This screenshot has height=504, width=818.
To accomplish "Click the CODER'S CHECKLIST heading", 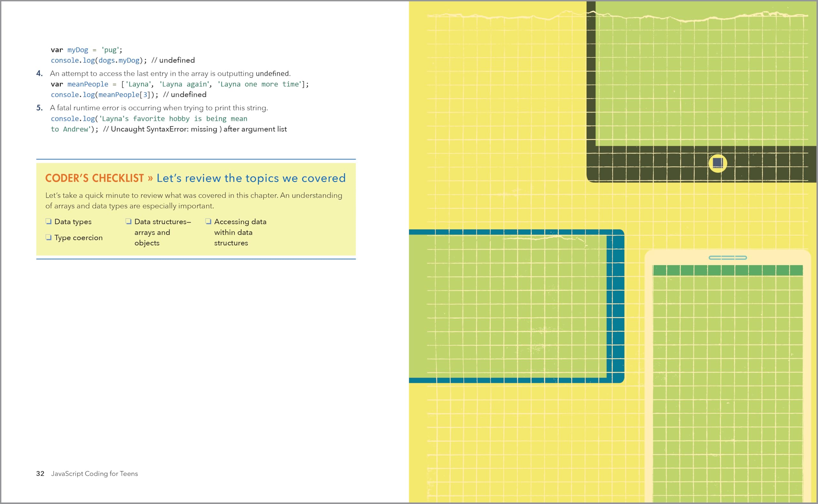I will (94, 178).
